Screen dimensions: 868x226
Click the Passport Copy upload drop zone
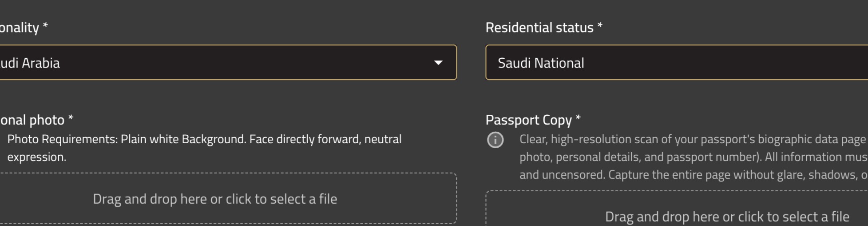(x=677, y=208)
